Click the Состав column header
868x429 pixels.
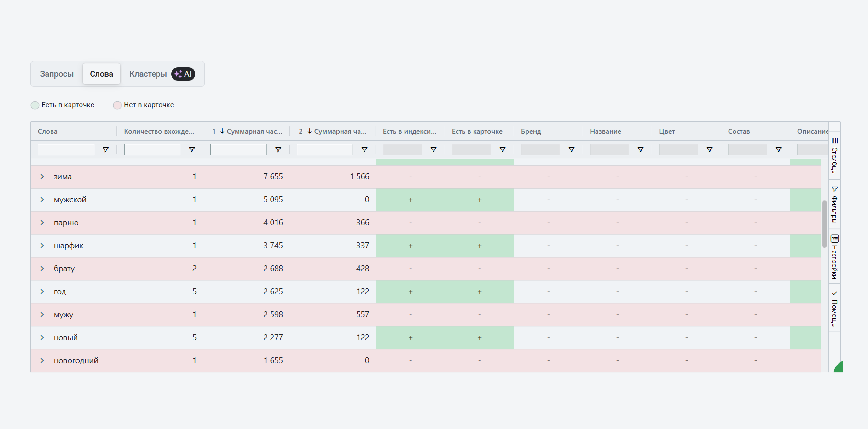click(x=739, y=131)
